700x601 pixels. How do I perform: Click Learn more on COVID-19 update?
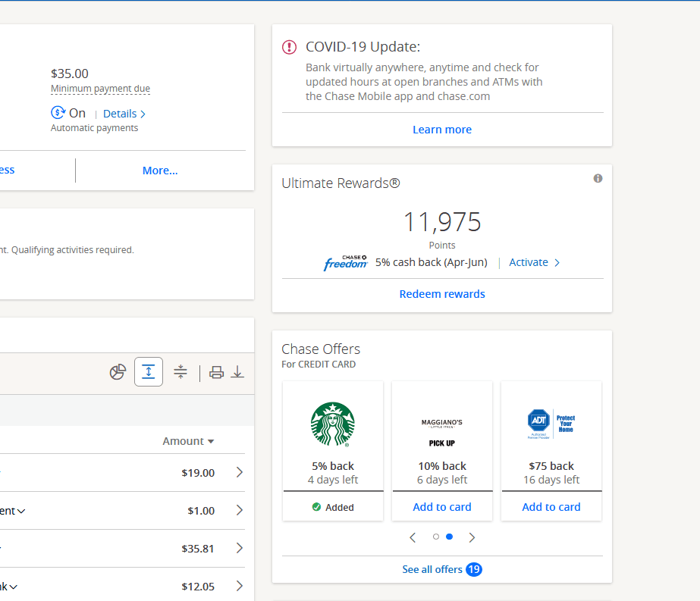pyautogui.click(x=442, y=130)
